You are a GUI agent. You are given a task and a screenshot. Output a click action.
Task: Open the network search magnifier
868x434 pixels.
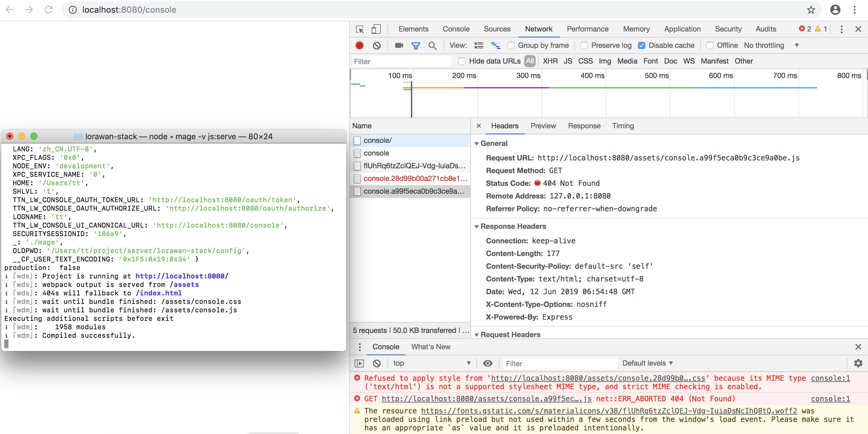433,45
